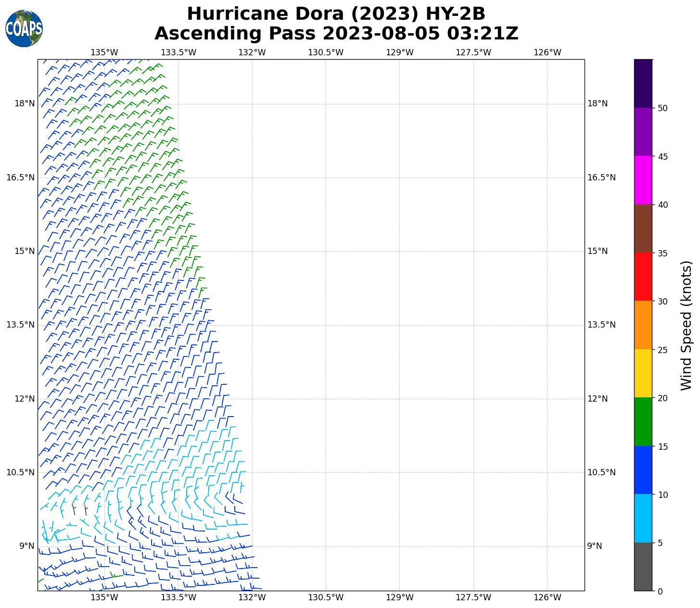
Task: Select the gray 0–5 knot color band
Action: 643,567
